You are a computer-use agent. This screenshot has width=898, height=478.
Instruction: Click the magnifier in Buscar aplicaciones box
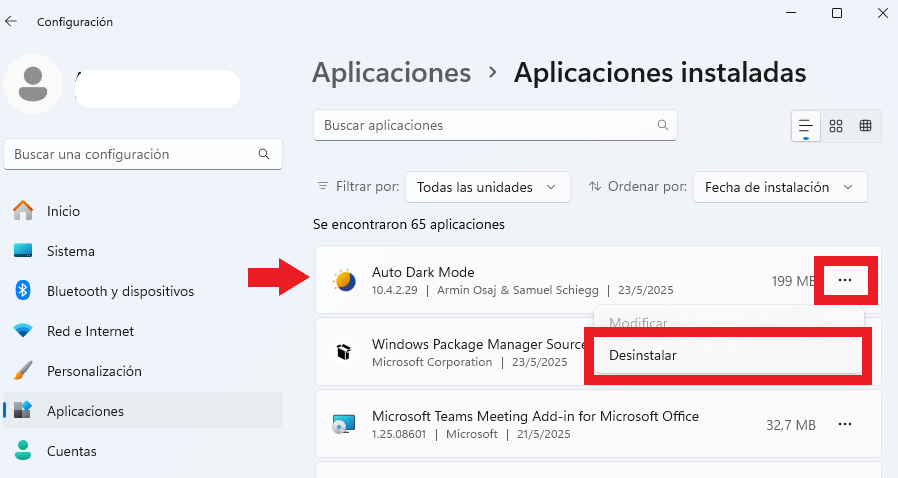(663, 125)
